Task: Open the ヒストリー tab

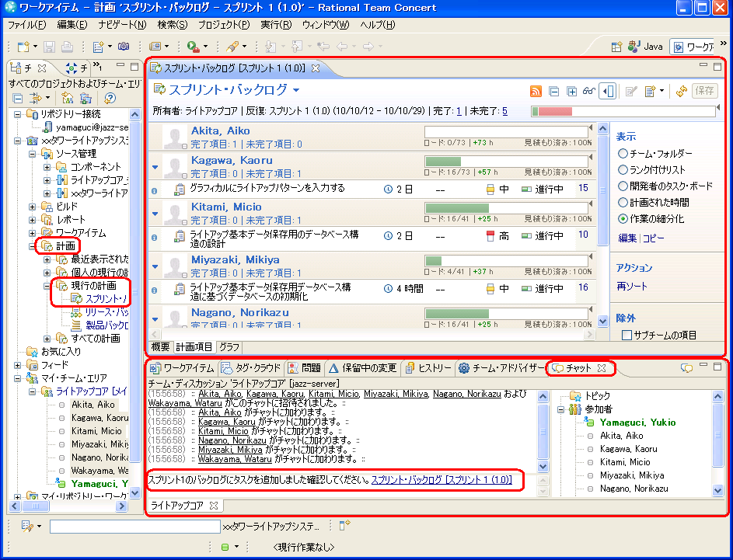Action: pos(428,368)
